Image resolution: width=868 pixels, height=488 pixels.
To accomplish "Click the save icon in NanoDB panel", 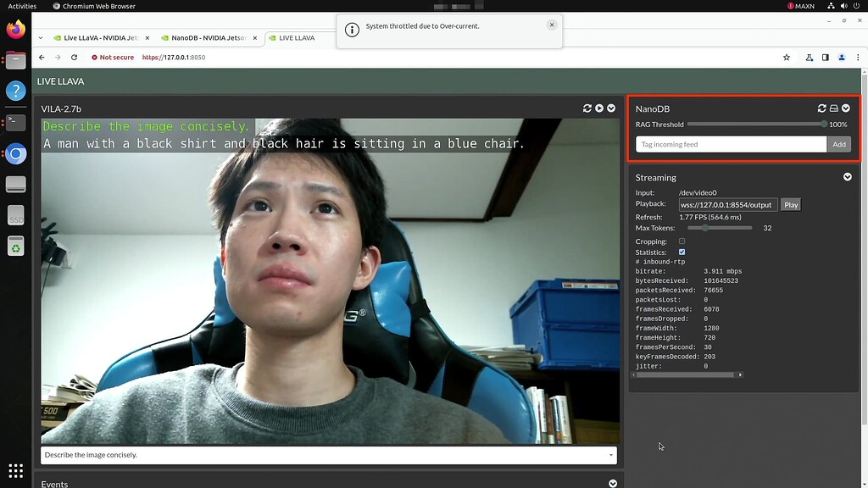I will (834, 108).
